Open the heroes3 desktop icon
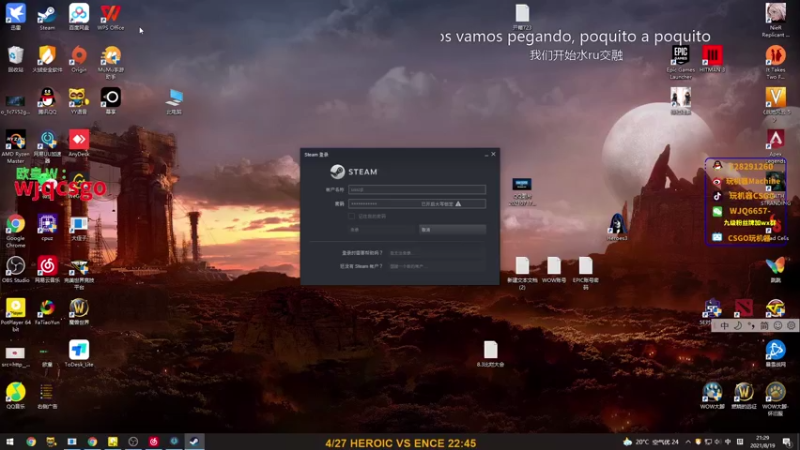 [617, 227]
